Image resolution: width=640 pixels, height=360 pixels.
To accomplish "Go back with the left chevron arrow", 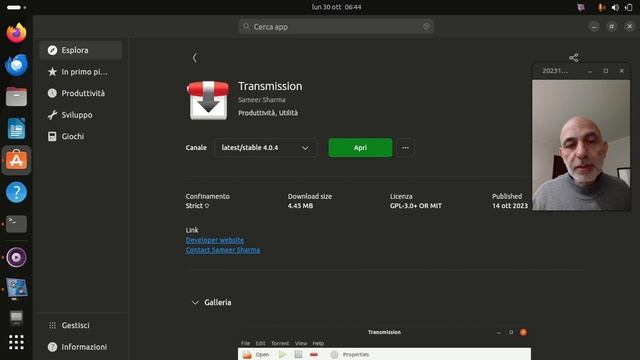I will [195, 58].
